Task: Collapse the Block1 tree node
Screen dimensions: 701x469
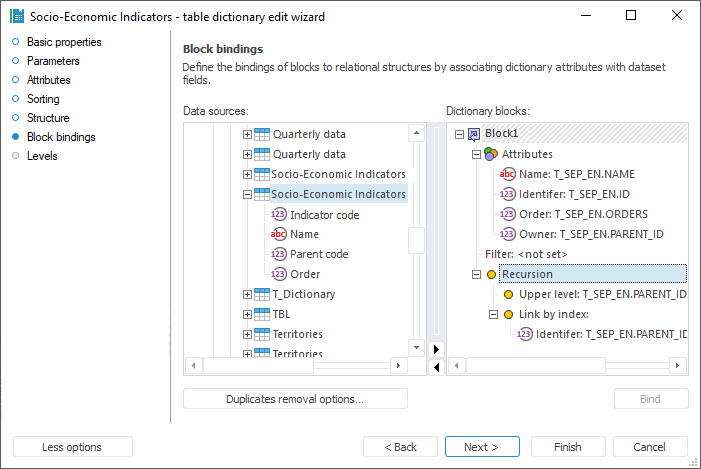Action: click(458, 134)
